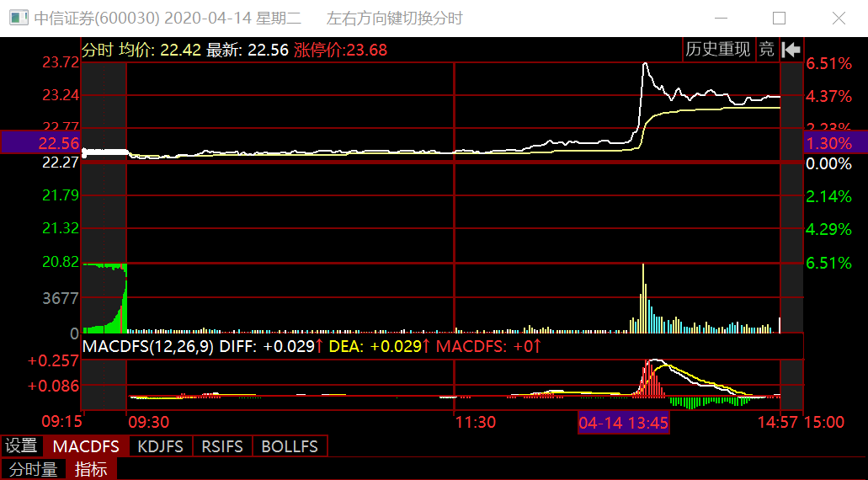Click the 1.30% highlighted percent label
The image size is (868, 480).
pyautogui.click(x=828, y=143)
